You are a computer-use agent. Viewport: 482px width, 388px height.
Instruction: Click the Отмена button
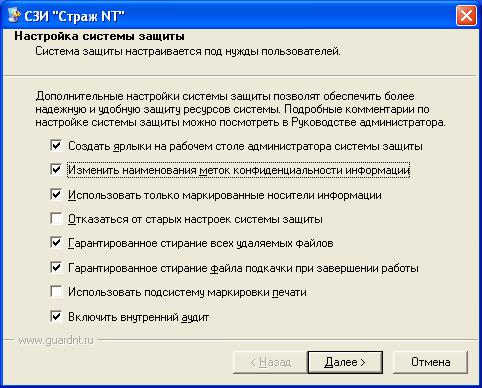coord(430,362)
